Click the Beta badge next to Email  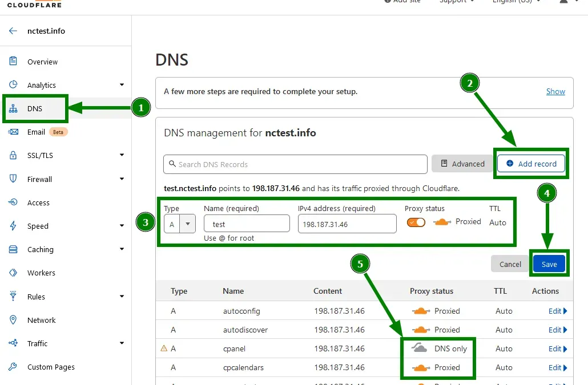(x=58, y=132)
